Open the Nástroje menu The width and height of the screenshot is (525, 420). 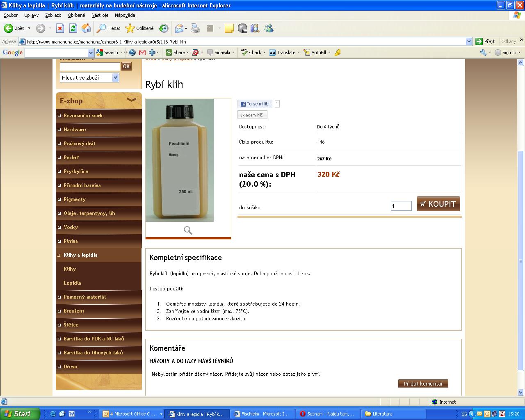pos(100,15)
